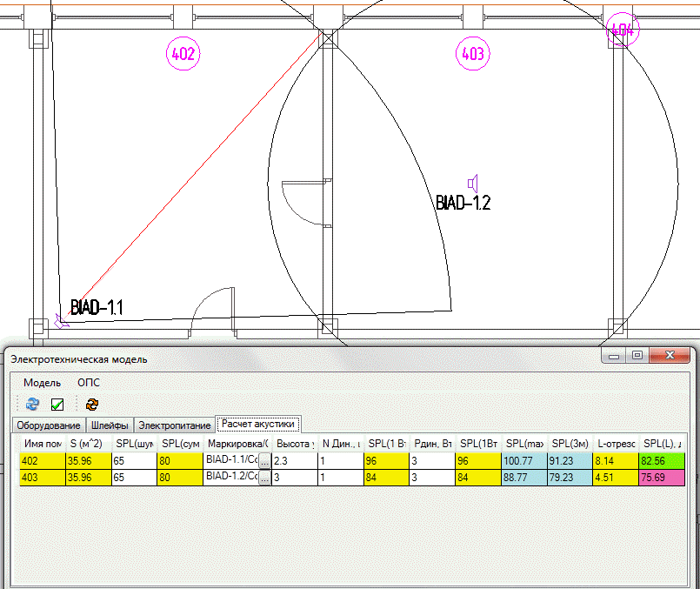Select the BIAD-1.2 speaker symbol on drawing

pos(473,184)
